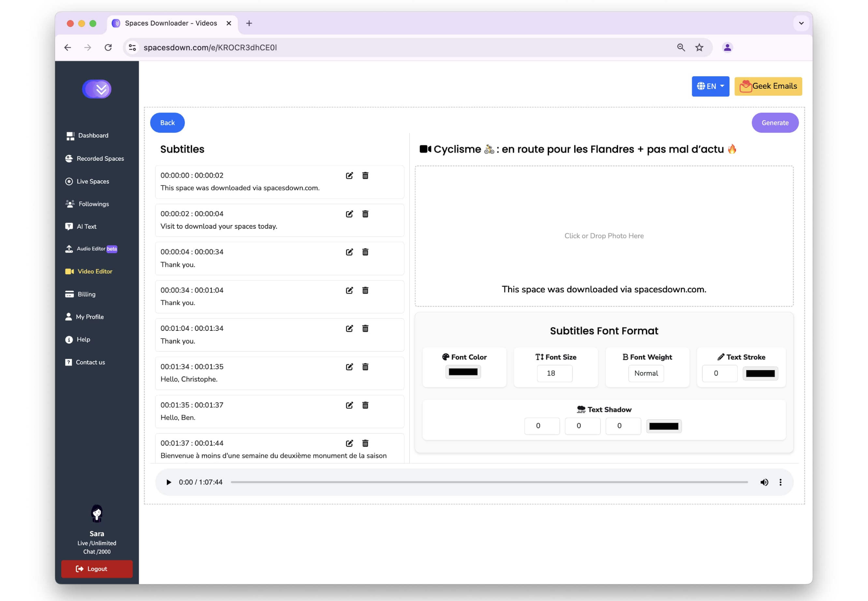This screenshot has width=868, height=601.
Task: Open the audio player options menu
Action: click(x=781, y=482)
